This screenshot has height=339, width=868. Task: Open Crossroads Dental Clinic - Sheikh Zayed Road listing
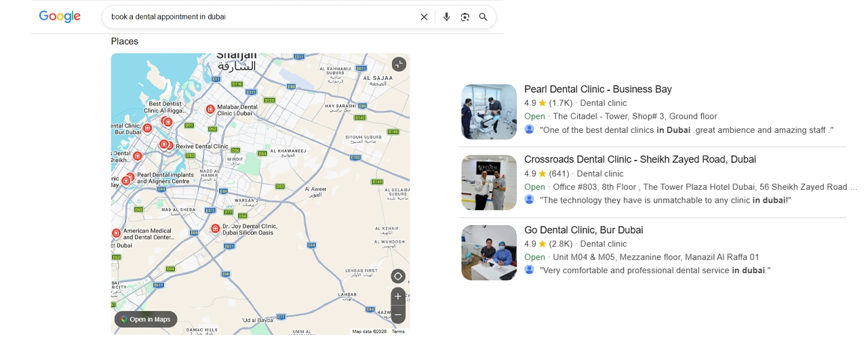pyautogui.click(x=640, y=159)
